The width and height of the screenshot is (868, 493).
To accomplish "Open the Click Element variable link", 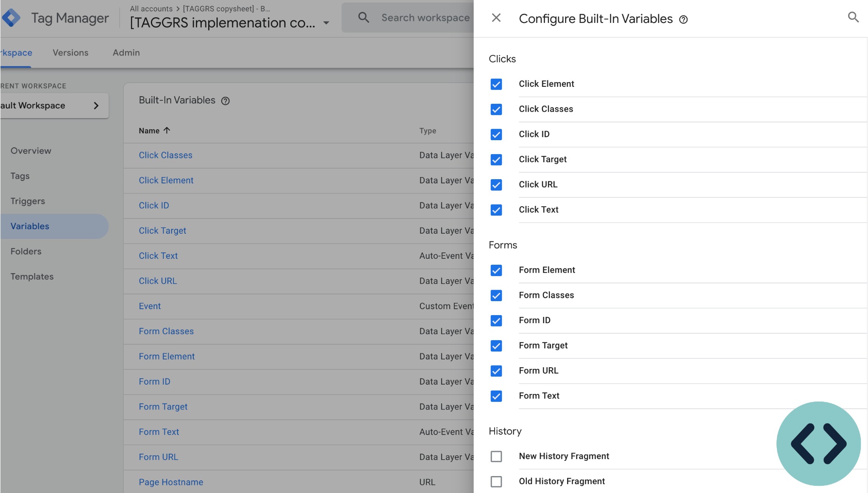I will 166,180.
